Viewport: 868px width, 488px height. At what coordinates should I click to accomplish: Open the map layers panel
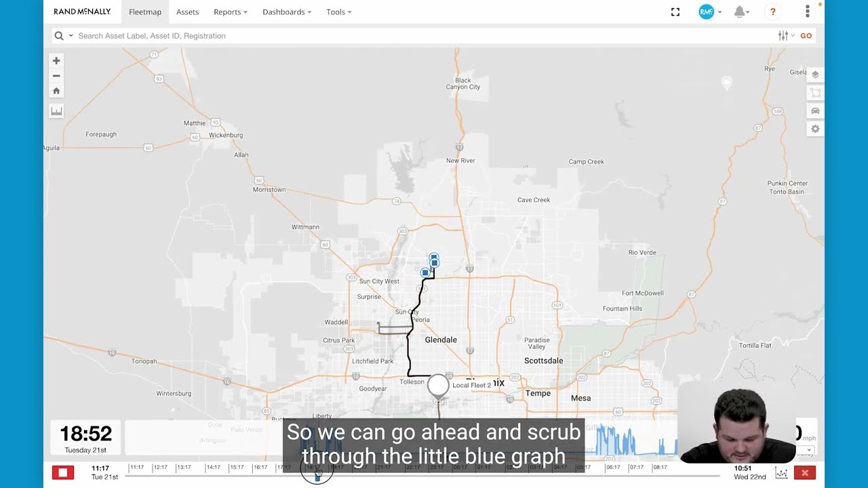click(x=815, y=75)
